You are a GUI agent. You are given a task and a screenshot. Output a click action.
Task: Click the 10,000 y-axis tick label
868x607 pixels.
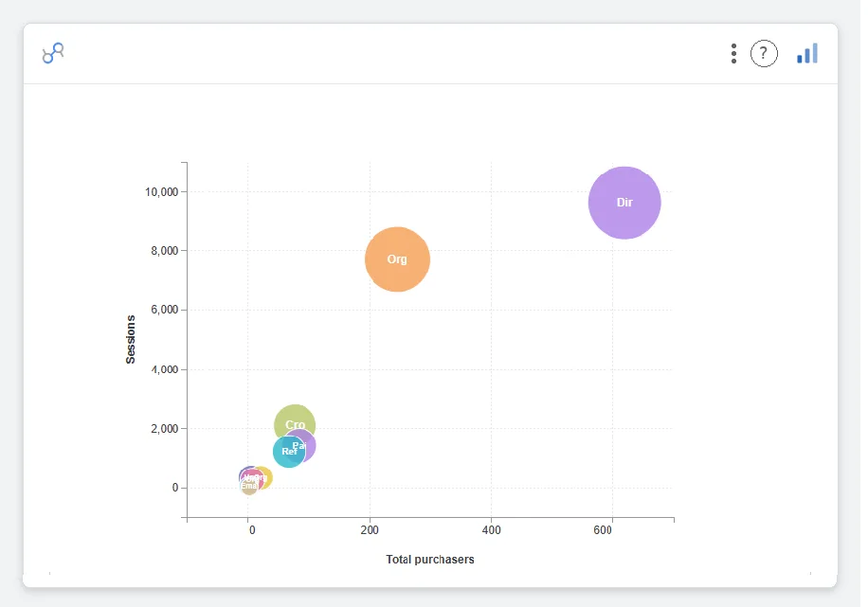(x=162, y=192)
